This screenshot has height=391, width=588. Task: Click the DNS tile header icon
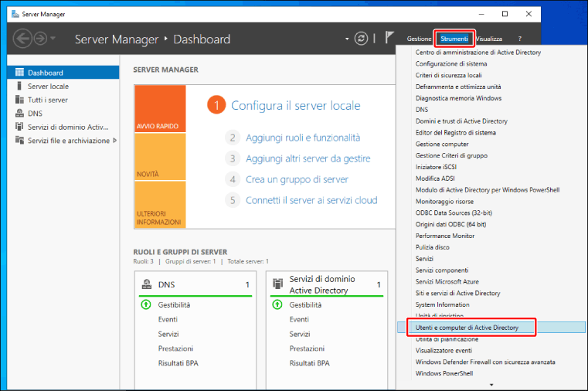146,285
